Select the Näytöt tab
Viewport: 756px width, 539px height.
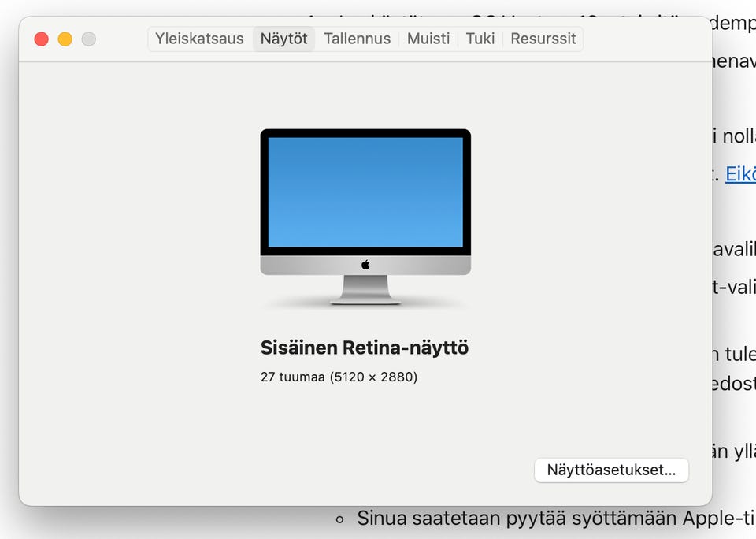click(x=284, y=39)
